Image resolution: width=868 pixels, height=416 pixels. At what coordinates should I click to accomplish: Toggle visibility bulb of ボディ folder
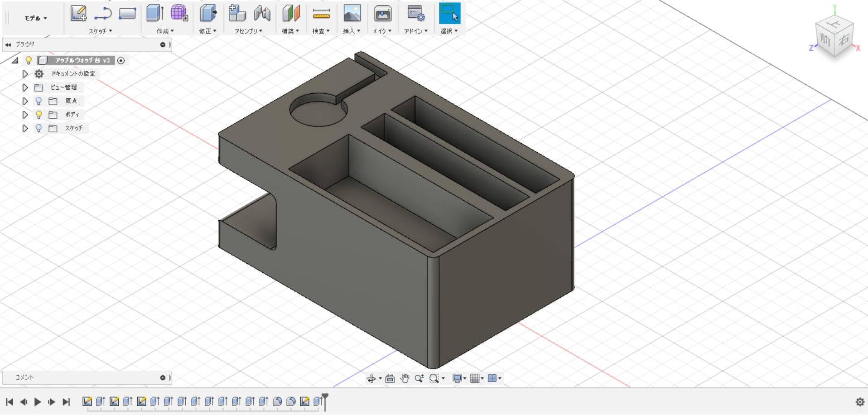[39, 115]
